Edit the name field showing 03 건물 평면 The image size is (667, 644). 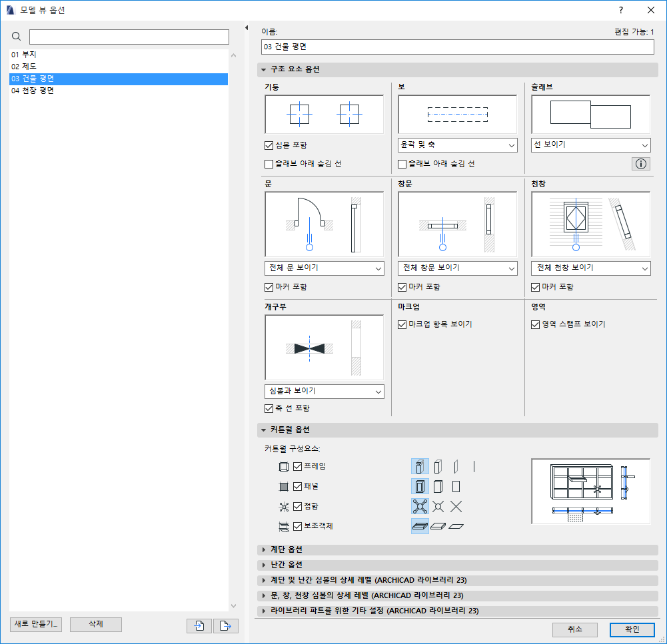point(457,47)
